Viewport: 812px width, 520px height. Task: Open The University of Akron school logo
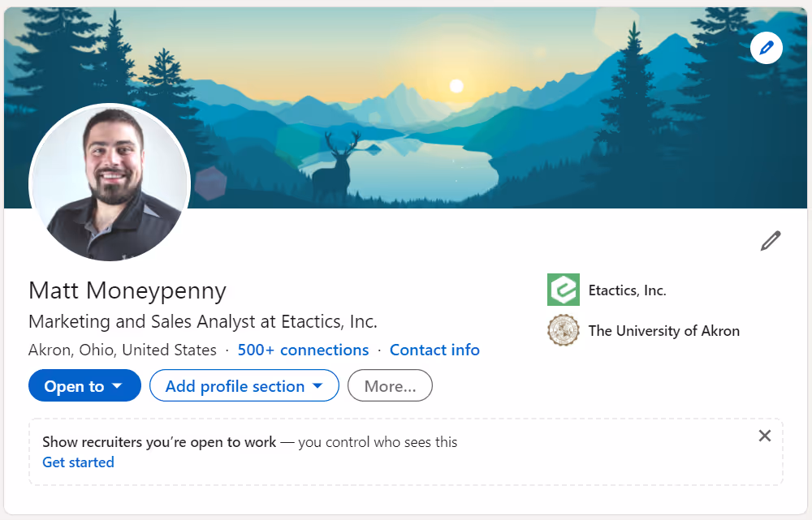point(564,330)
